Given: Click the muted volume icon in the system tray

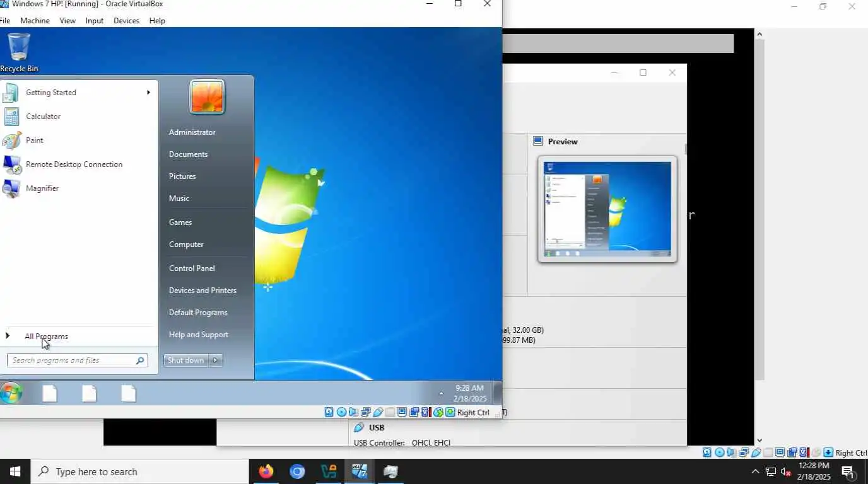Looking at the screenshot, I should tap(786, 471).
